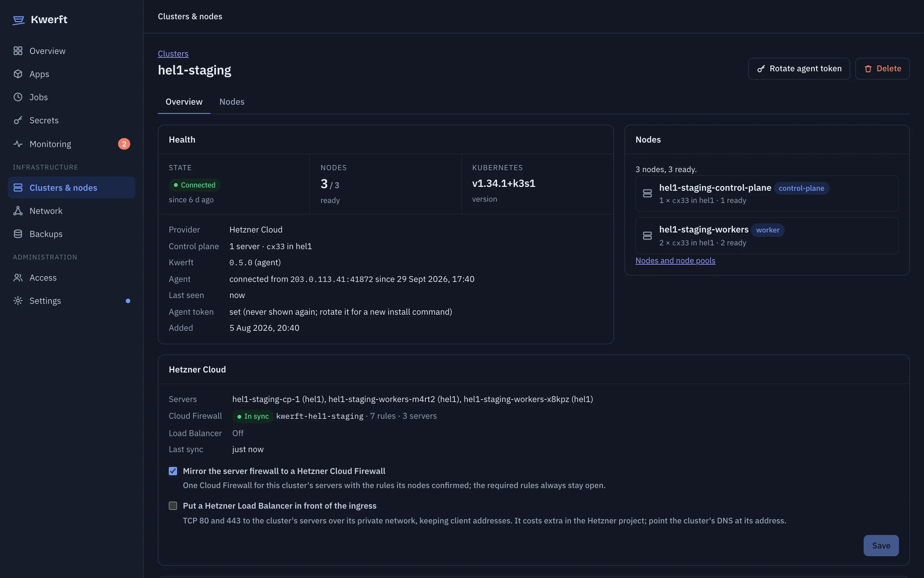Screen dimensions: 924x578
Task: Click the hel1-staging-workers pool name
Action: click(x=704, y=229)
